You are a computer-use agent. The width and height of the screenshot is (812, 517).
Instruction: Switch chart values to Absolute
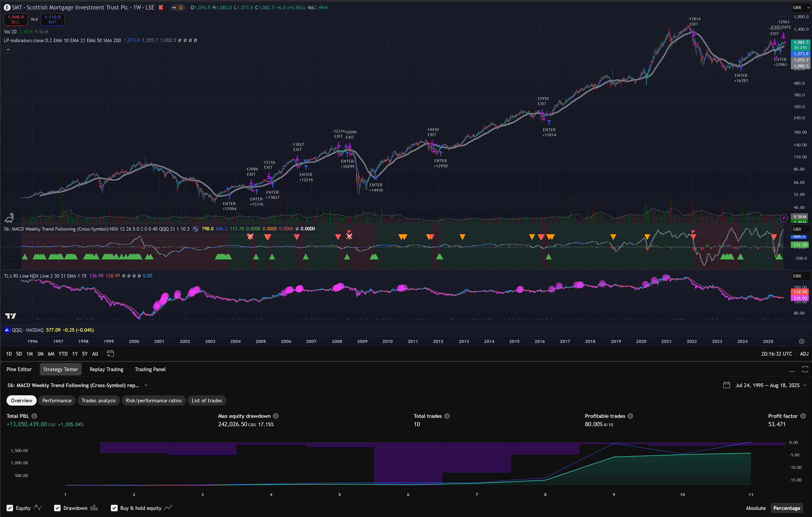pos(755,508)
